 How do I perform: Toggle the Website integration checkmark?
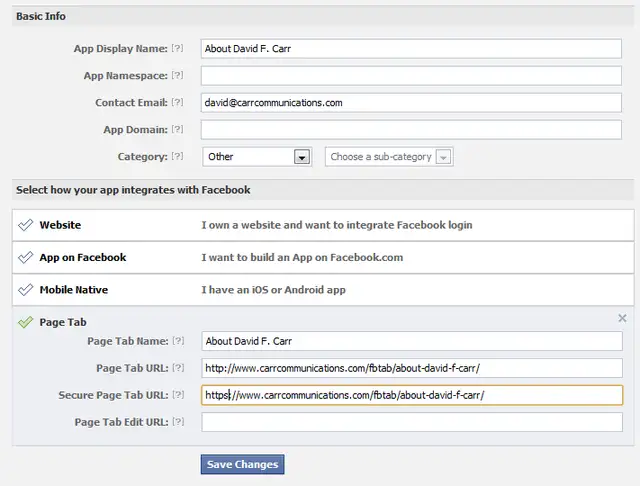click(x=25, y=225)
